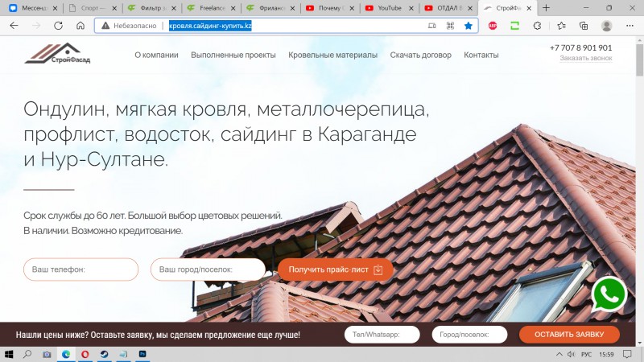Click the Небезопасно security warning

coord(130,26)
